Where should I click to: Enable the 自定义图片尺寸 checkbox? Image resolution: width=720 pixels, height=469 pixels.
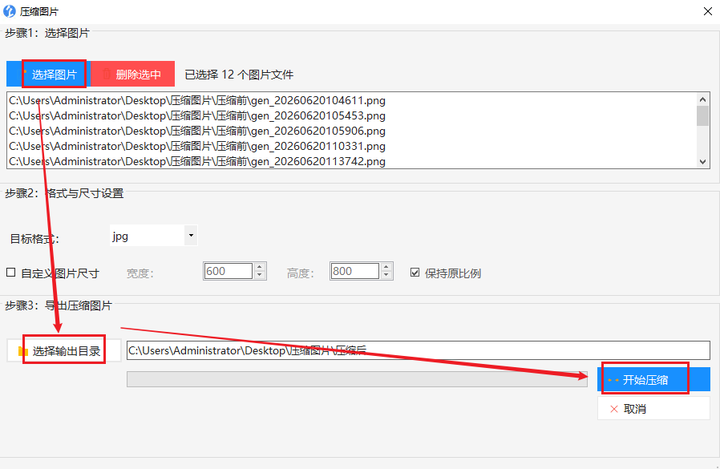pyautogui.click(x=11, y=273)
